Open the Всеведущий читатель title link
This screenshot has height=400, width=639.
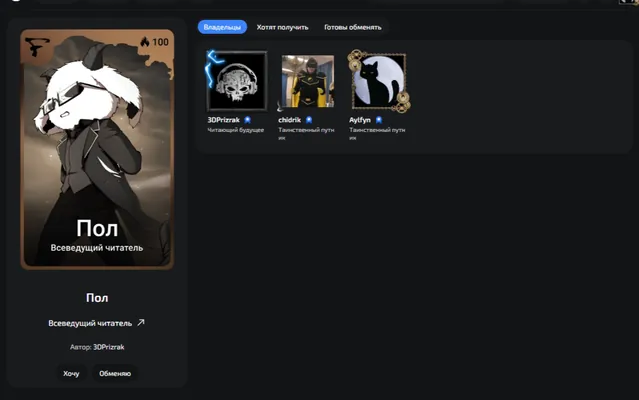point(90,323)
